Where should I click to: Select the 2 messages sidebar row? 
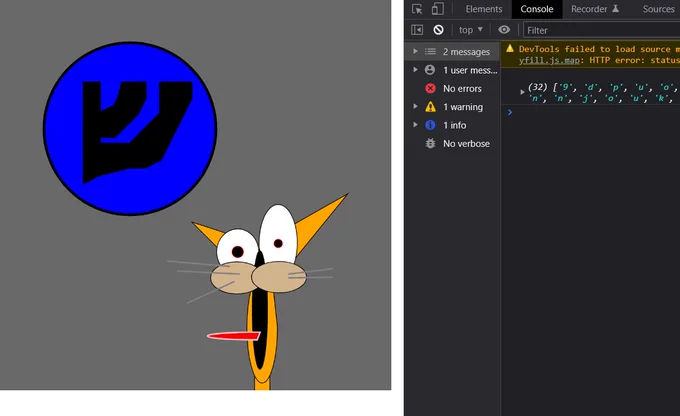452,51
